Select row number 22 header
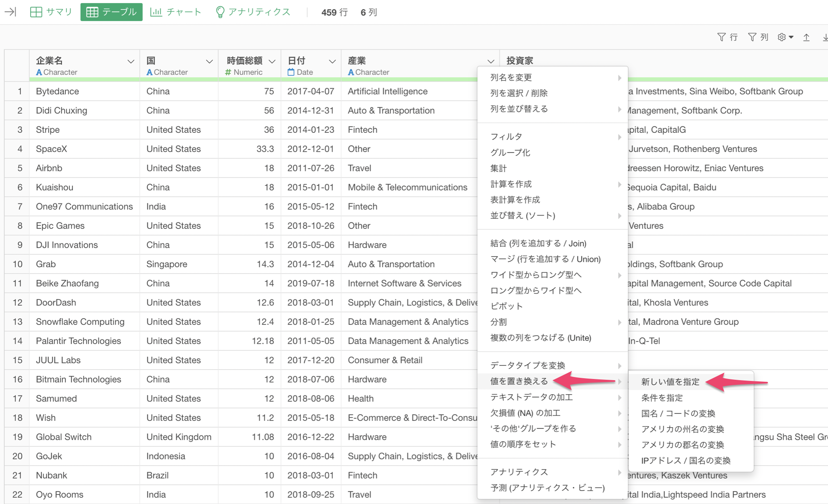 click(17, 494)
